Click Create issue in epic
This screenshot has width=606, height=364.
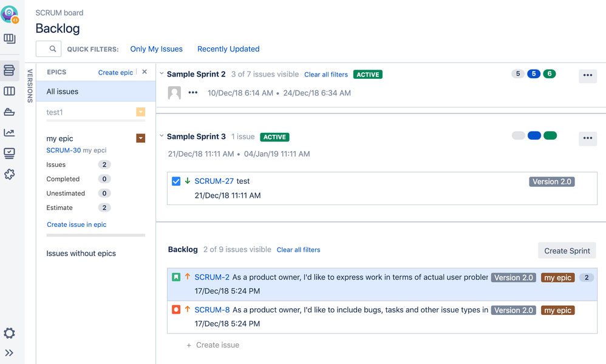pyautogui.click(x=77, y=224)
